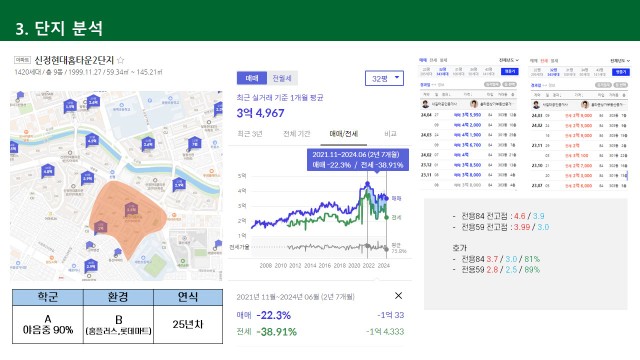640x360 pixels.
Task: Click the 전세가율 chart row label
Action: click(x=239, y=247)
